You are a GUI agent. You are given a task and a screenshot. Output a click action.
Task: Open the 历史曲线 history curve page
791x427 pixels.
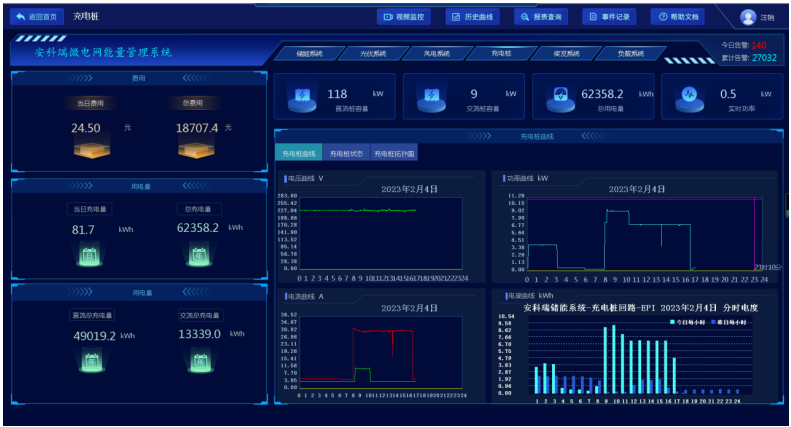(472, 17)
